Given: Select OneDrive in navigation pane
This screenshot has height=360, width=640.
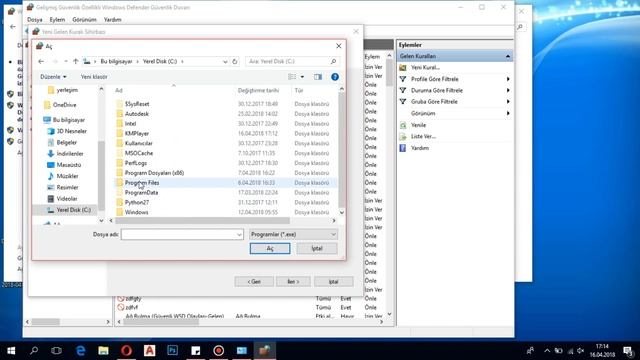Looking at the screenshot, I should coord(64,105).
